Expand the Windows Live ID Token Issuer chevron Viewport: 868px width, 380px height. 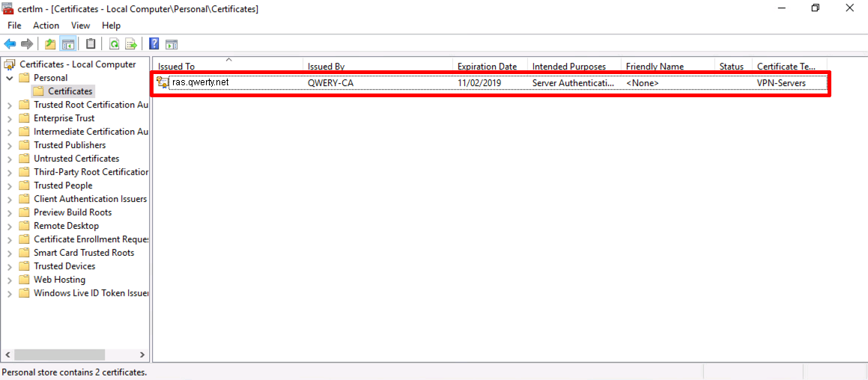(10, 294)
